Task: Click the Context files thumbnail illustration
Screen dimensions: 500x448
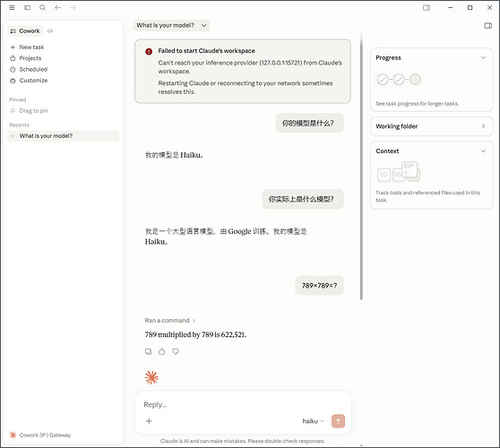Action: point(399,172)
